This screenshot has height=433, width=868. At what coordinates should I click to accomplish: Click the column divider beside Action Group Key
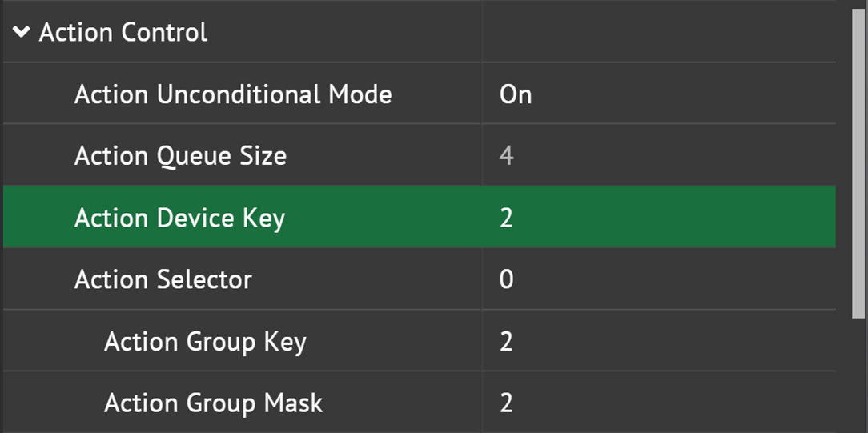[482, 342]
